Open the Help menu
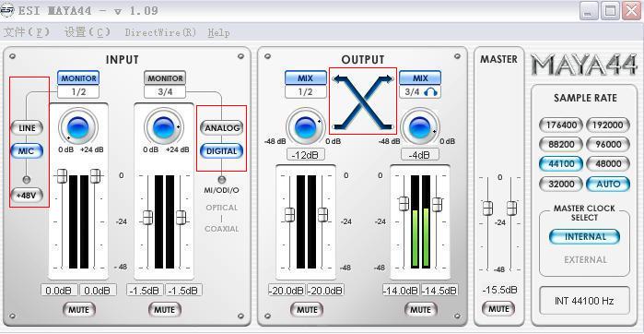 click(218, 32)
